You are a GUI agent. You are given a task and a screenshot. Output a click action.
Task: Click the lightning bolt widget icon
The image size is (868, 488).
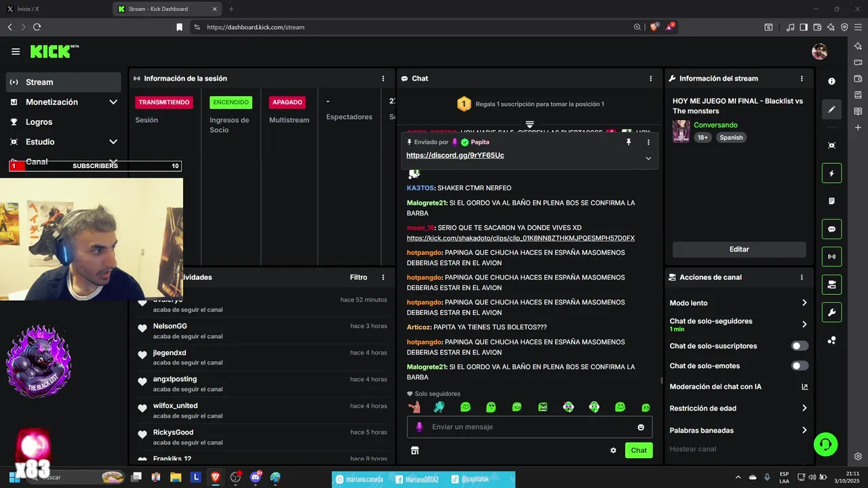(x=832, y=174)
